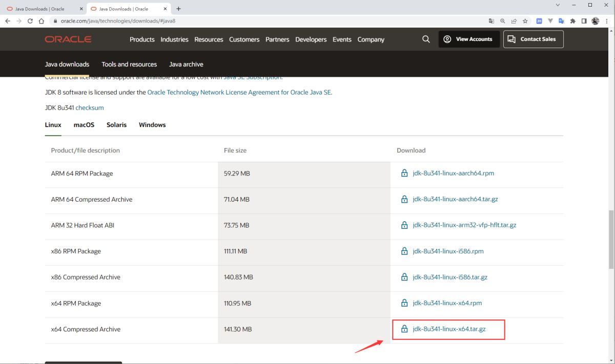Open the Chrome three-dot menu
Screen dimensions: 615x364
(x=606, y=21)
